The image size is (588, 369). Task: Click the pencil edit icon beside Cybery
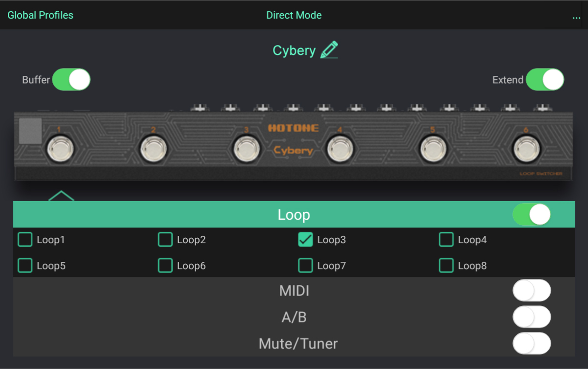(329, 50)
